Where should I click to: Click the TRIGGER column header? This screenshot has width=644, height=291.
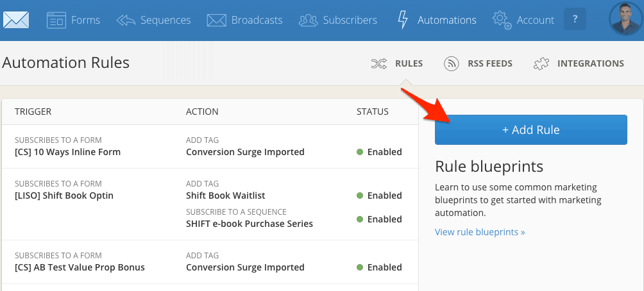(x=33, y=112)
